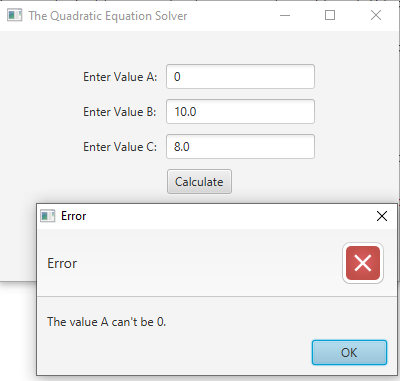
Task: Focus the Value C field containing 8.0
Action: pyautogui.click(x=240, y=147)
